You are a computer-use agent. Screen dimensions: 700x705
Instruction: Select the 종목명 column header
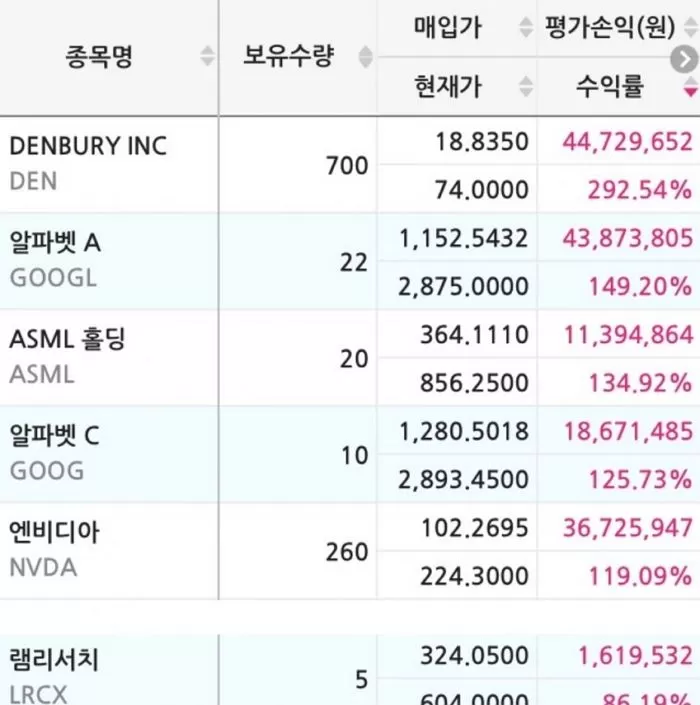point(98,57)
